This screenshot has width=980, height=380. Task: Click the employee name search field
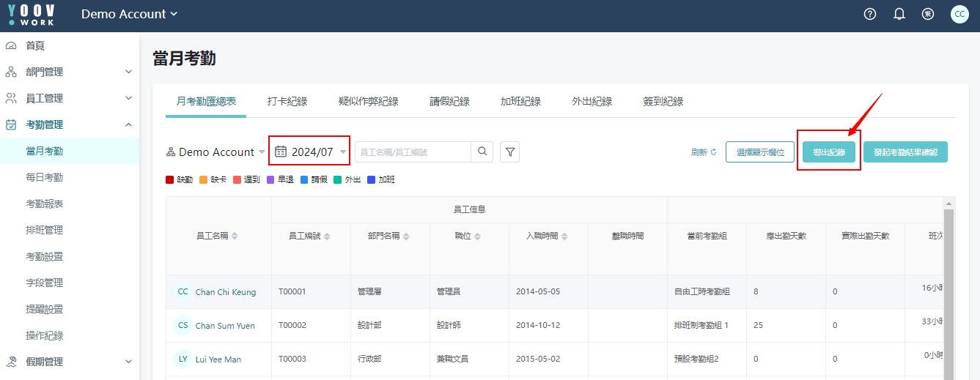click(x=413, y=152)
